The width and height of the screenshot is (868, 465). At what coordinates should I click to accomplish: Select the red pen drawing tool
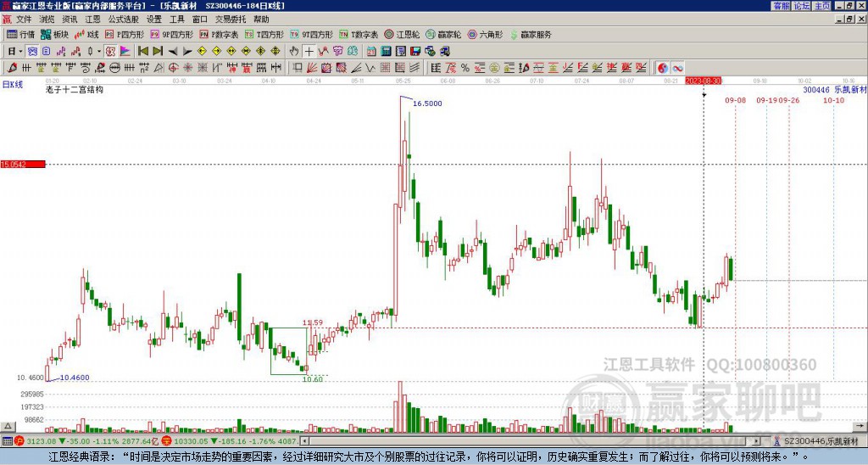[12, 68]
